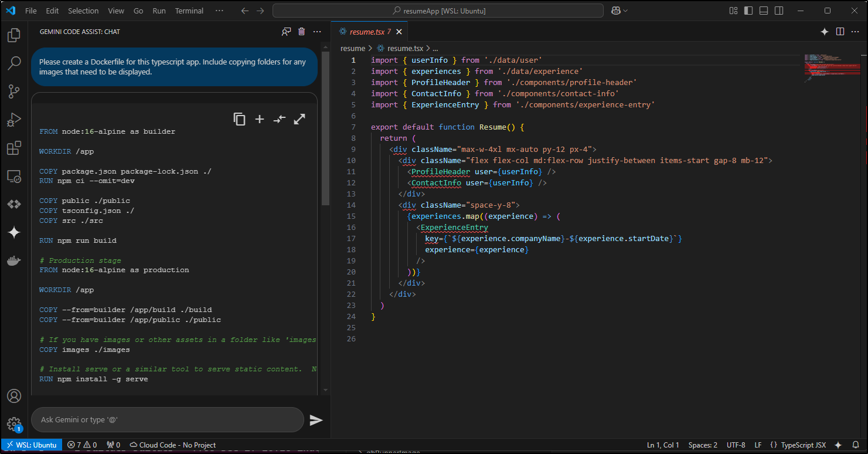Image resolution: width=868 pixels, height=454 pixels.
Task: Change the UTF-8 encoding
Action: 736,445
